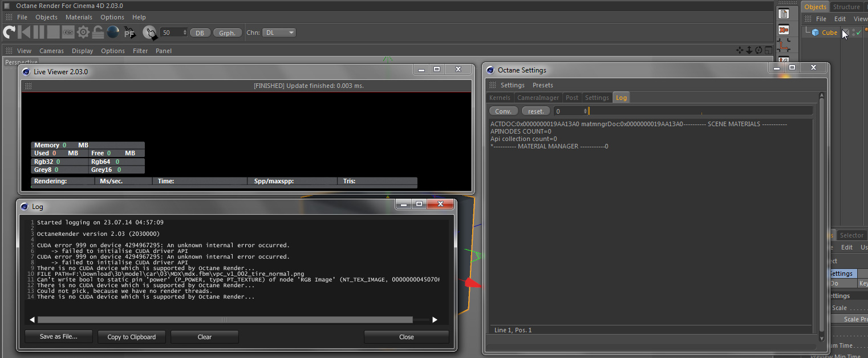Click the viewport move camera icon
The height and width of the screenshot is (358, 868).
pos(740,50)
